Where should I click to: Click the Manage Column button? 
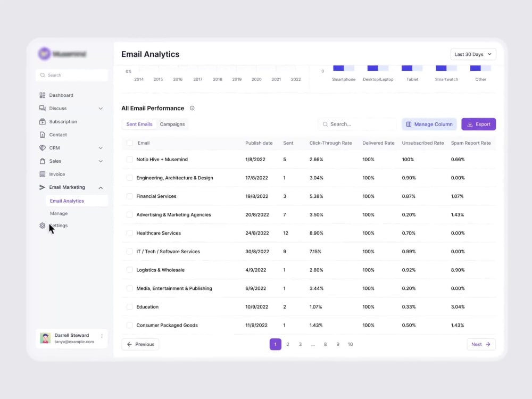[x=429, y=124]
